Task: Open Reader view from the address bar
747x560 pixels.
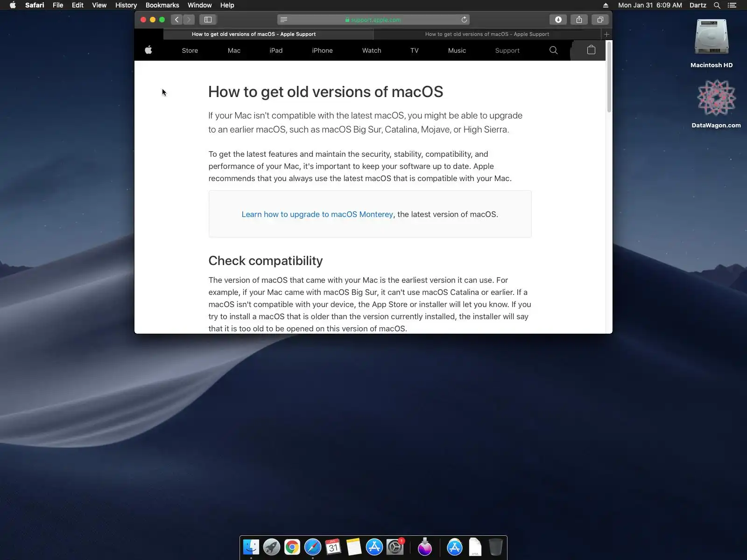Action: (284, 20)
